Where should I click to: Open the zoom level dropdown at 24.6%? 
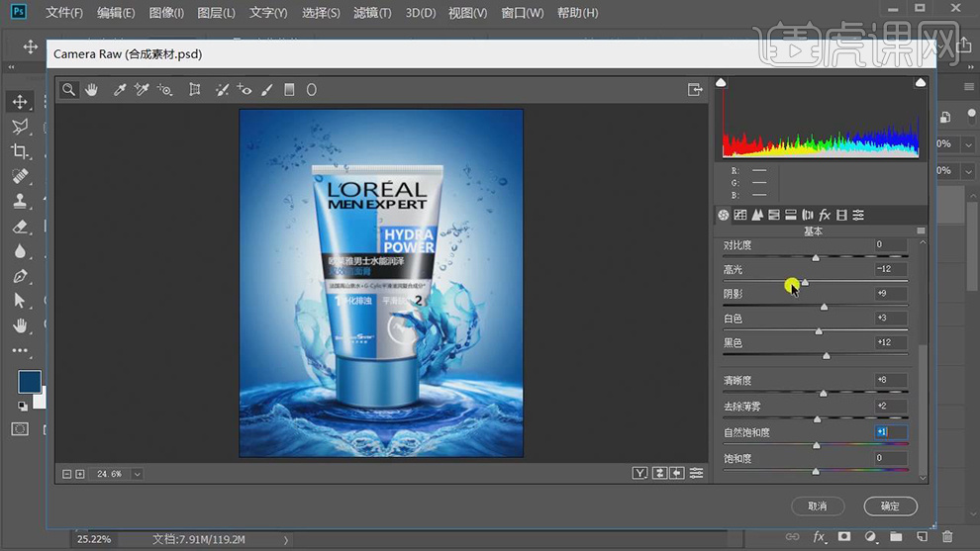coord(137,474)
